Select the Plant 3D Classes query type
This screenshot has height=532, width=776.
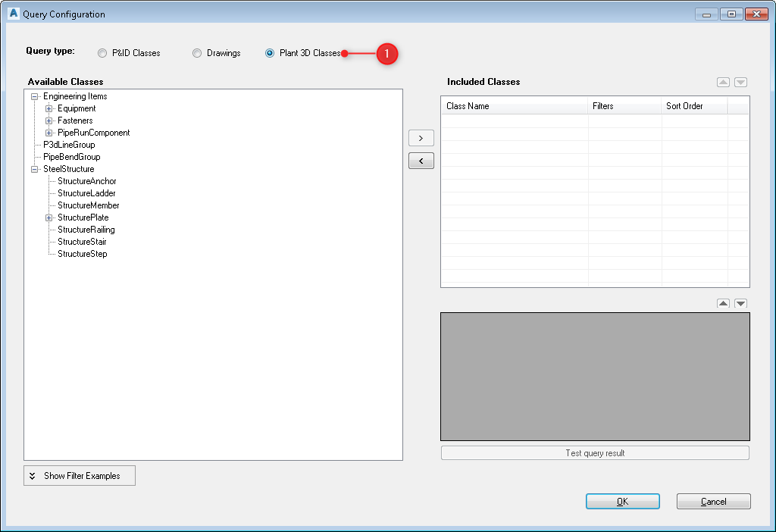point(270,53)
